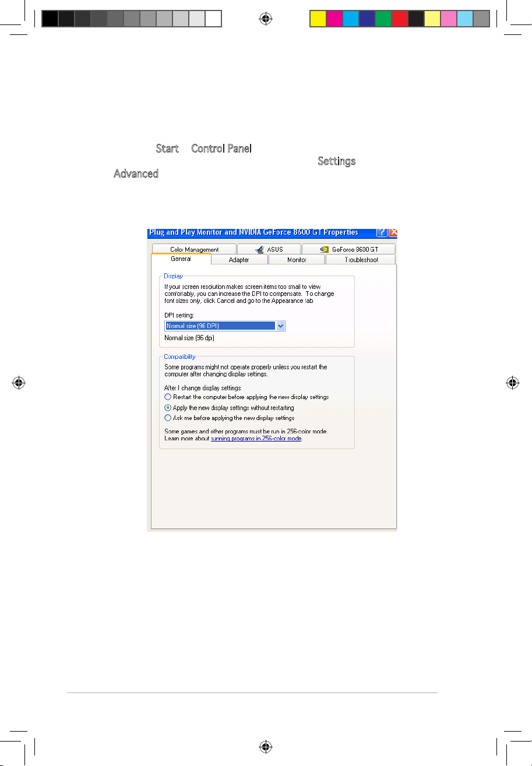
Task: Switch to the Adapter tab
Action: click(239, 260)
